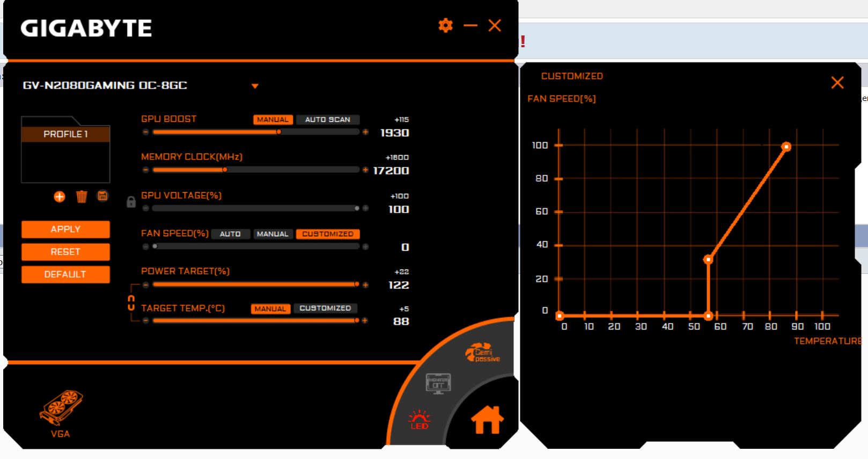Decrease Fan Speed with minus icon
868x459 pixels.
tap(145, 246)
